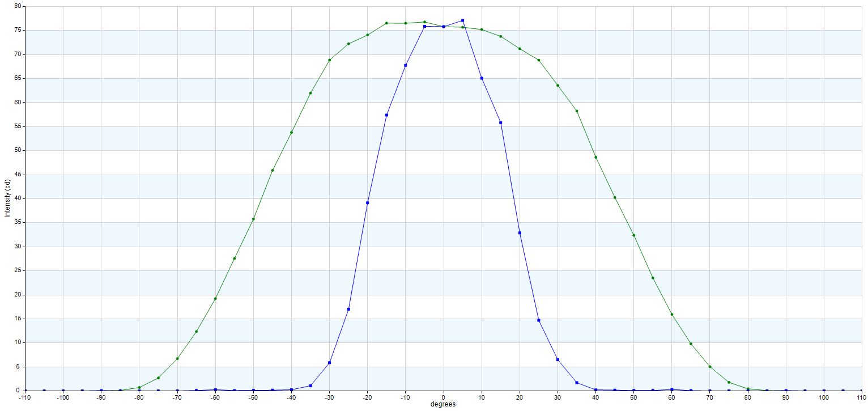Pick the green data point at -30 degrees
This screenshot has height=411, width=868.
click(329, 60)
